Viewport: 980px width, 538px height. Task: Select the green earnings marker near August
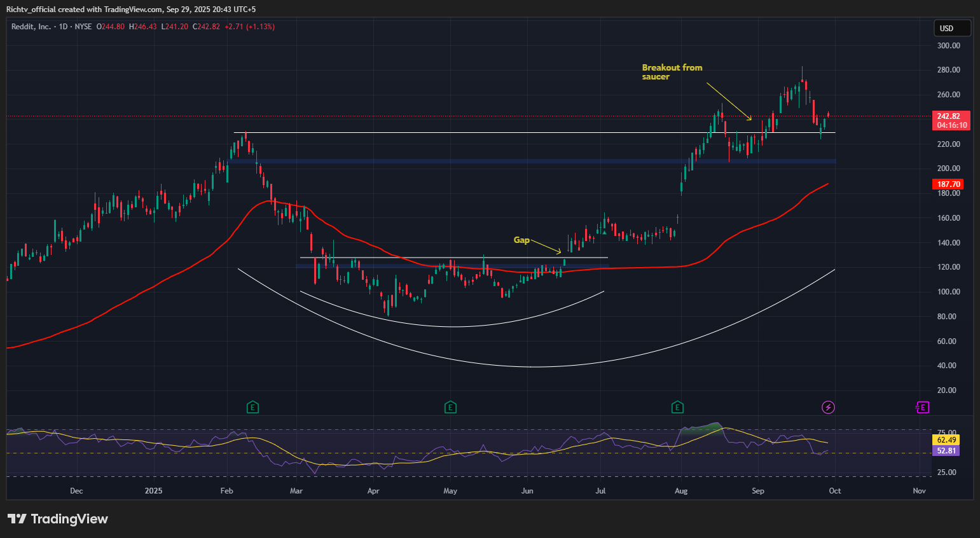click(x=677, y=407)
